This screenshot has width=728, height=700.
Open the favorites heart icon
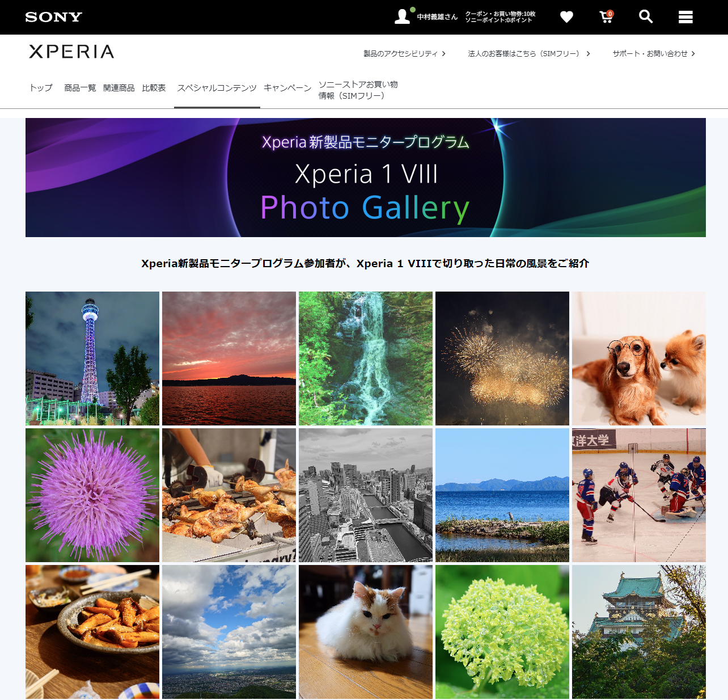point(566,17)
